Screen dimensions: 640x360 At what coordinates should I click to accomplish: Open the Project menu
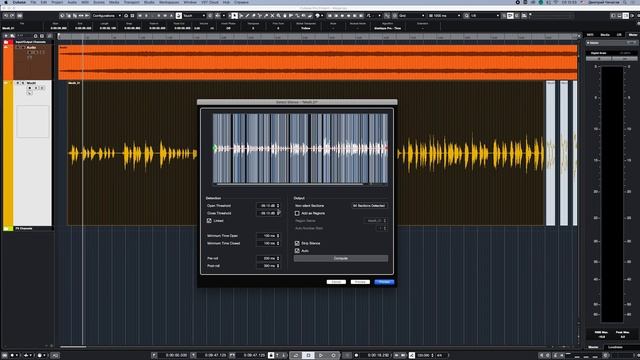tap(57, 2)
